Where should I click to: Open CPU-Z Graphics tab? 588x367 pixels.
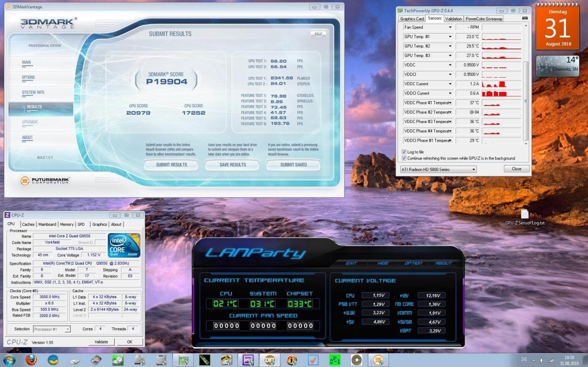click(99, 224)
